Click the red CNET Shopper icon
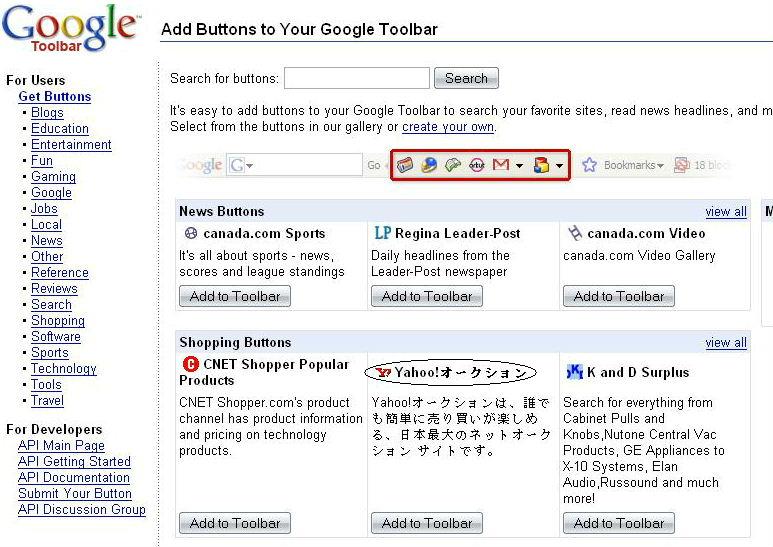773x547 pixels. [x=190, y=364]
